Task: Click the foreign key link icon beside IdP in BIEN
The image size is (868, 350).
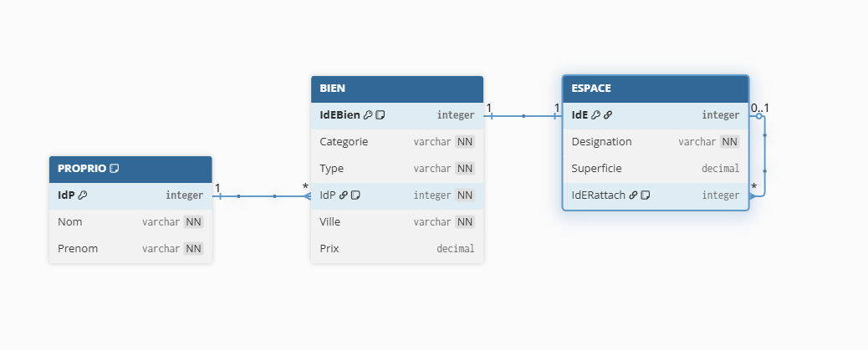Action: click(344, 195)
